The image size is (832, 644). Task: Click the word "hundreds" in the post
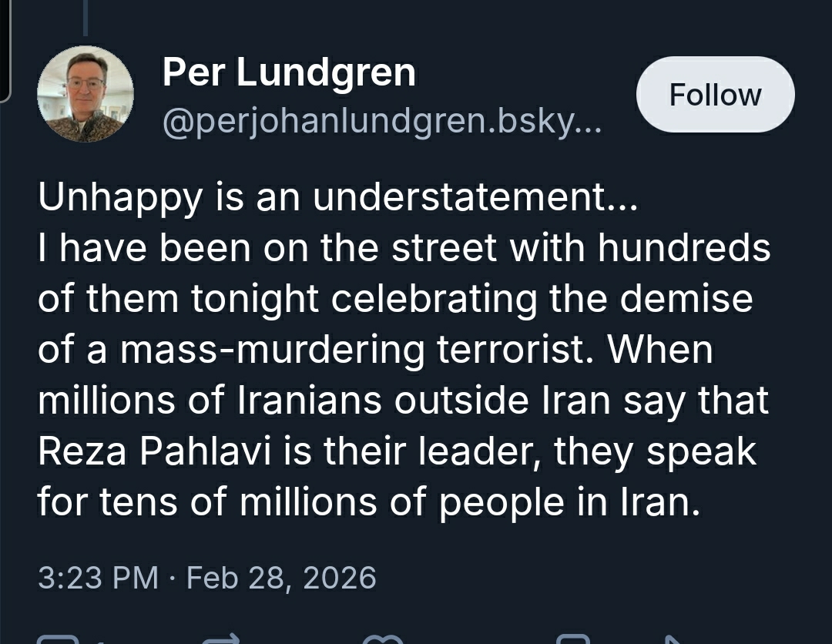[688, 249]
